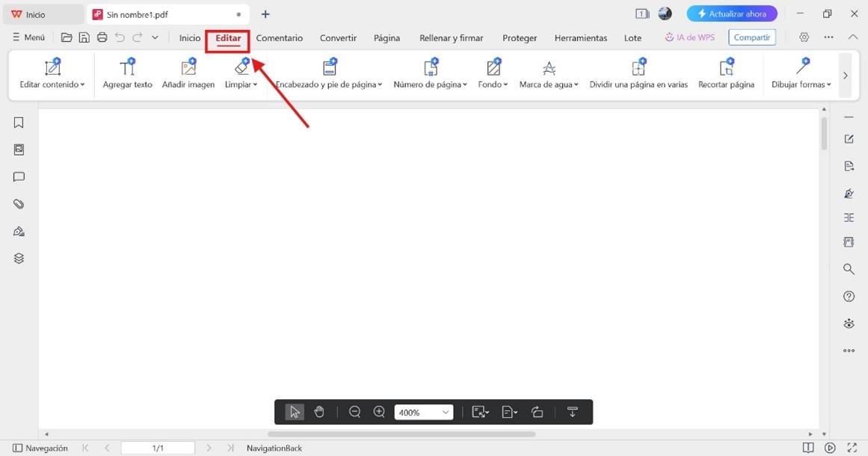The height and width of the screenshot is (456, 868).
Task: Open the comments panel
Action: [18, 176]
